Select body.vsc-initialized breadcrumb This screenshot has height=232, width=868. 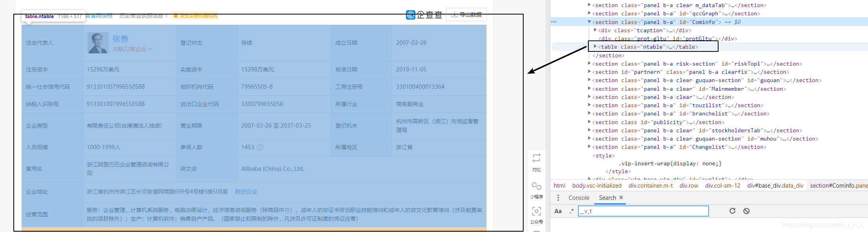click(x=597, y=186)
